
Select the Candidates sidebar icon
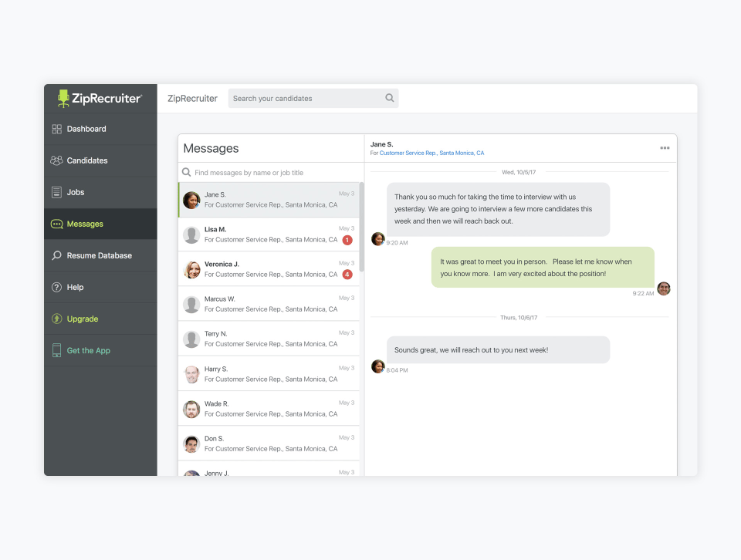(57, 160)
